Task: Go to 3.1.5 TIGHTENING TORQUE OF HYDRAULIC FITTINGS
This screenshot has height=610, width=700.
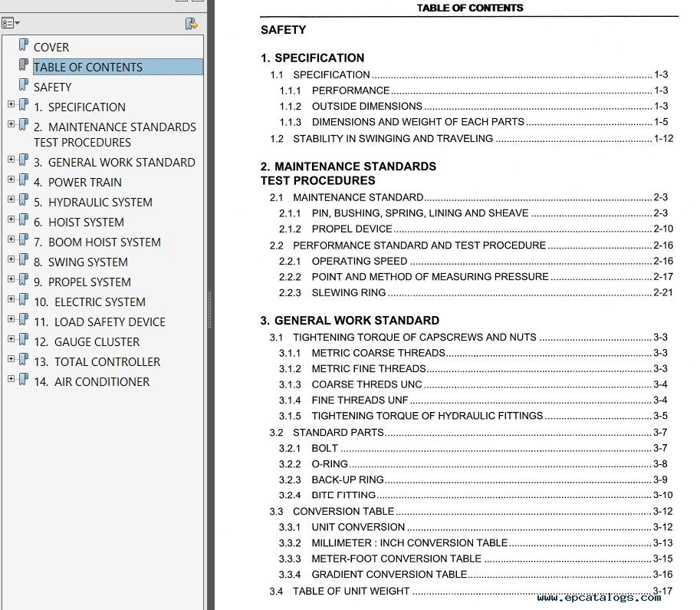Action: 473,416
